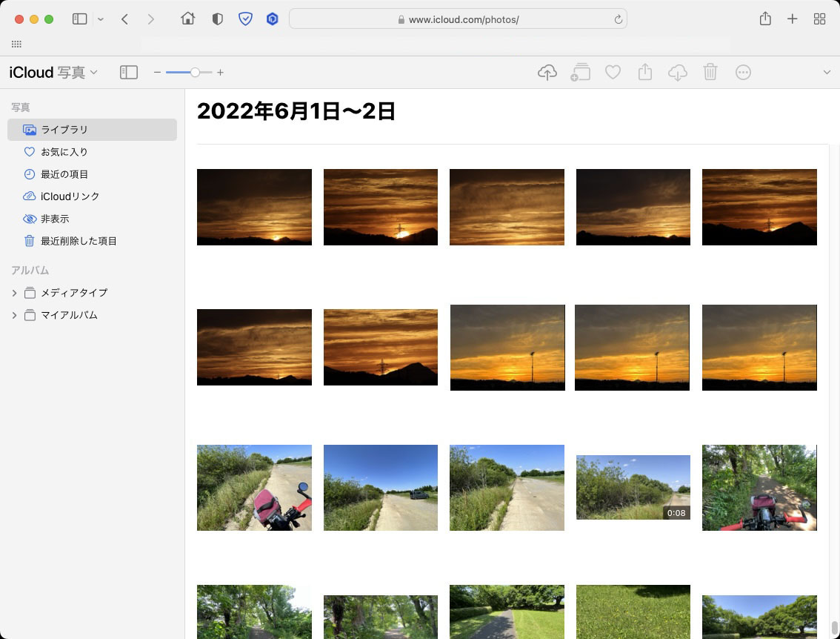Screen dimensions: 840x639
Task: Delete photos with the trash icon
Action: point(710,72)
